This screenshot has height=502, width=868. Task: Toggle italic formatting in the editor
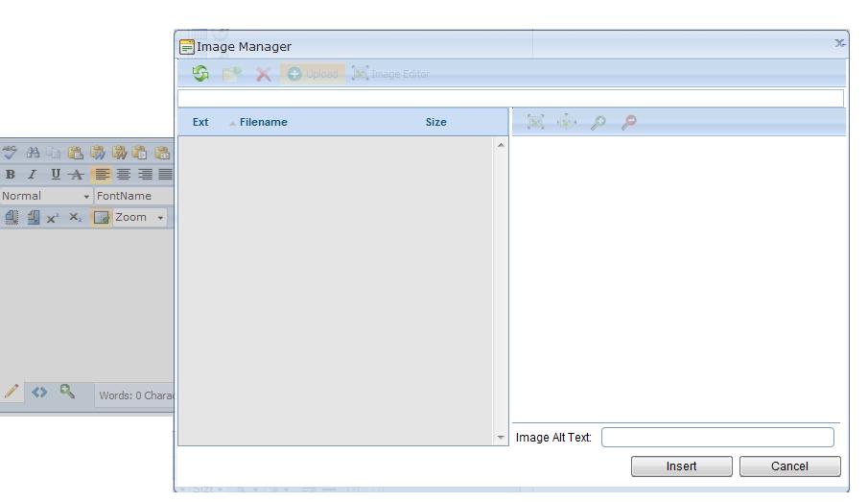pos(32,175)
